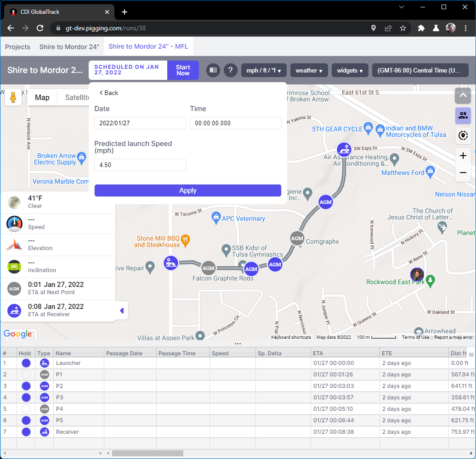The image size is (476, 459).
Task: Toggle the Hold circle for Launcher row
Action: [26, 363]
